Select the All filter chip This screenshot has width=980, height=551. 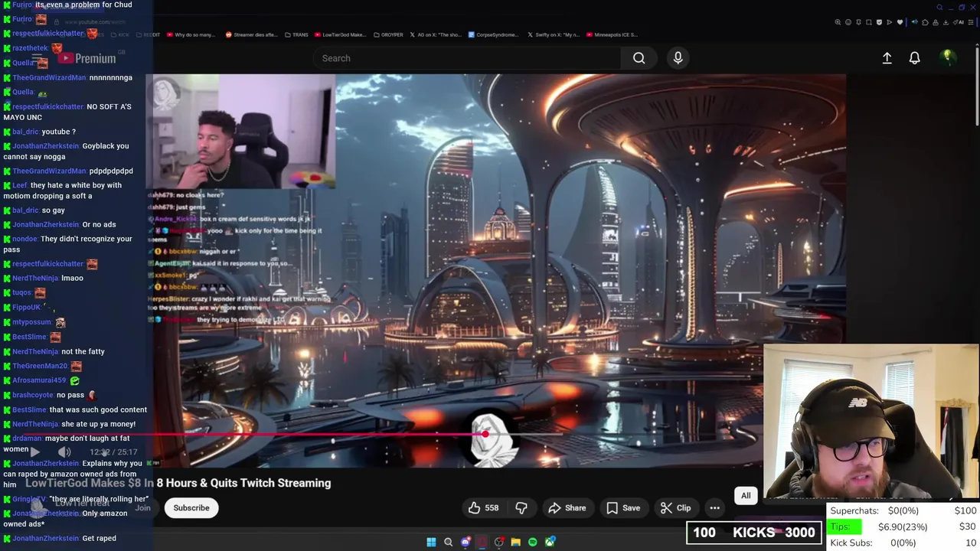coord(746,495)
